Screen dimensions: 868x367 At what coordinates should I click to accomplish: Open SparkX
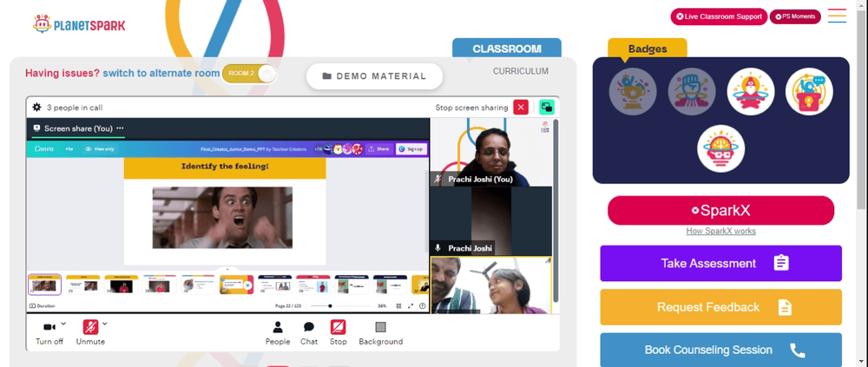(720, 210)
